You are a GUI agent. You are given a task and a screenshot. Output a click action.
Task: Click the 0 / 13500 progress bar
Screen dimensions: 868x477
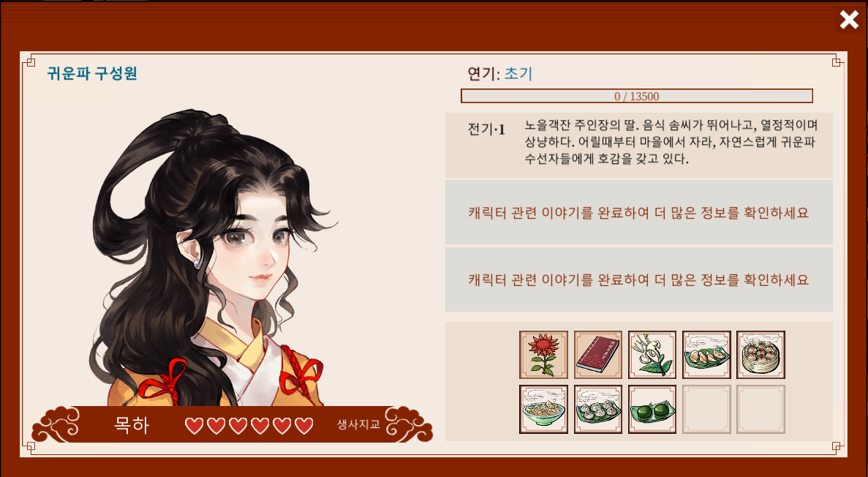(x=637, y=96)
